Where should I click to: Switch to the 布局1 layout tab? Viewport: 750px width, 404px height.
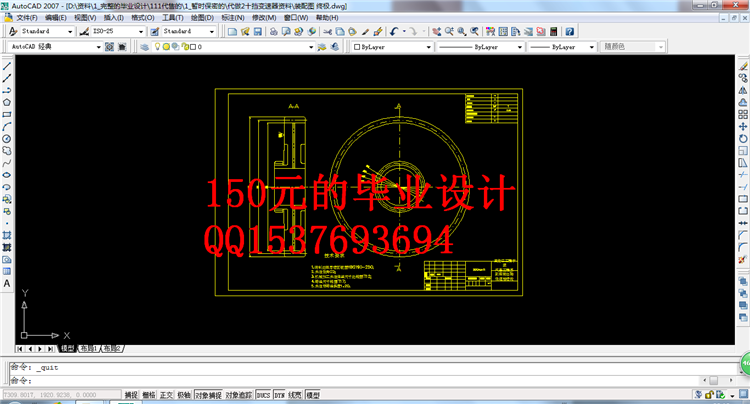click(88, 349)
